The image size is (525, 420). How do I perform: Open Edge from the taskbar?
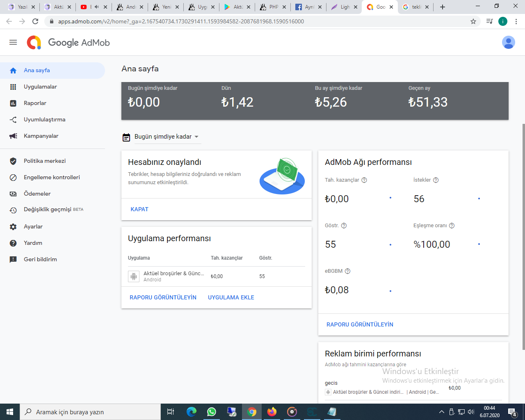(192, 412)
